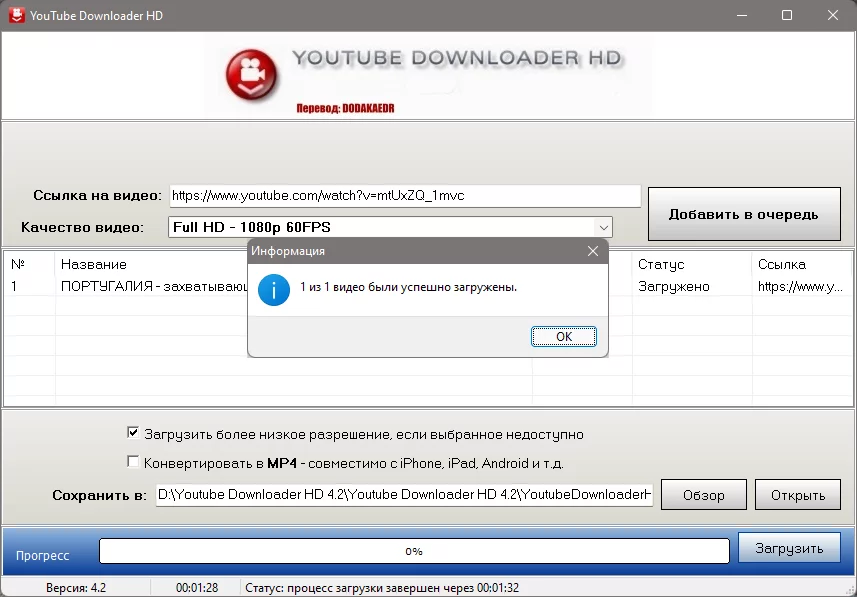Toggle the lower-resolution fallback checkbox

point(133,433)
